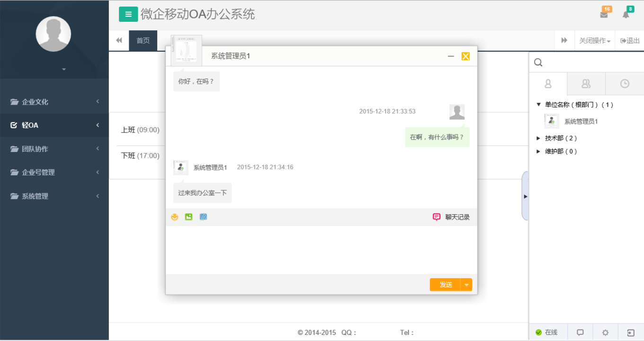Click the send file attachment icon
This screenshot has width=644, height=341.
[203, 217]
